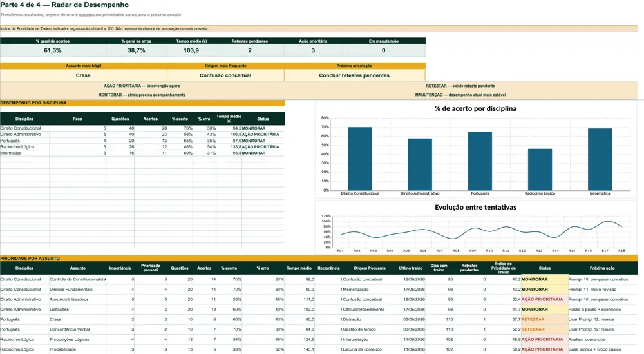Click the '103,9' average time value

coord(191,50)
